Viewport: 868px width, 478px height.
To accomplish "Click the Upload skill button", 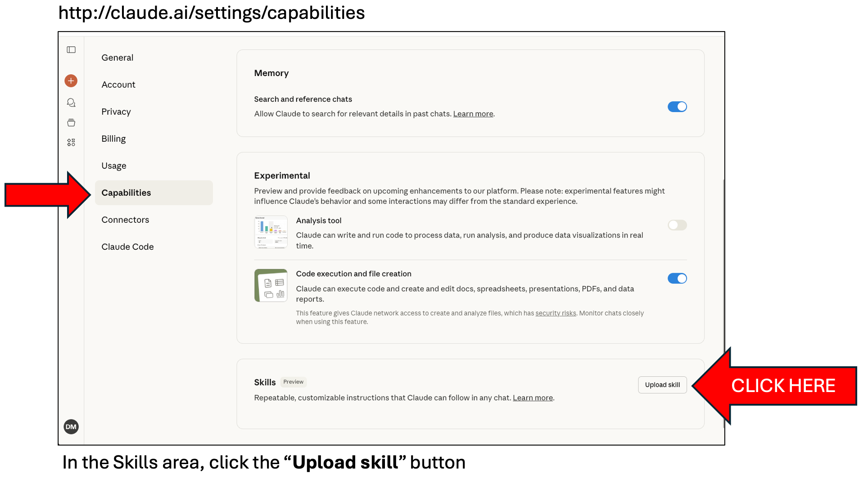I will click(x=662, y=385).
